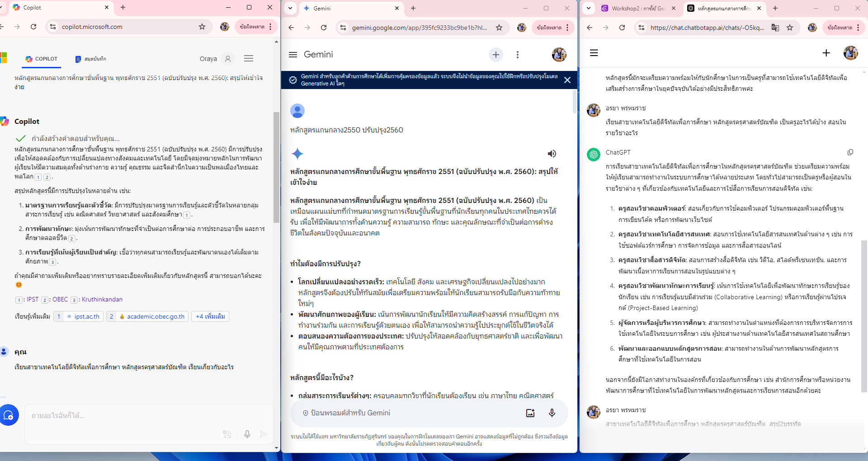Open the chatbotapp sidebar hamburger menu
868x461 pixels.
(x=594, y=53)
